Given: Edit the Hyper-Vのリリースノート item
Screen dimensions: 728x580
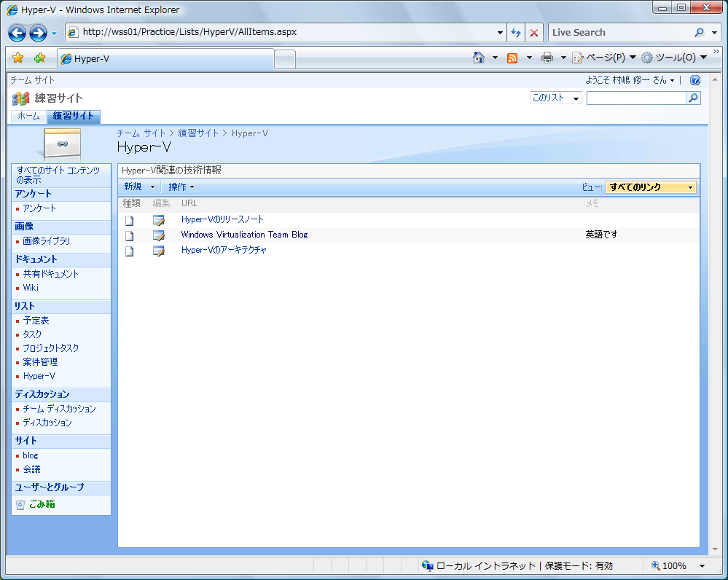Looking at the screenshot, I should click(x=159, y=220).
